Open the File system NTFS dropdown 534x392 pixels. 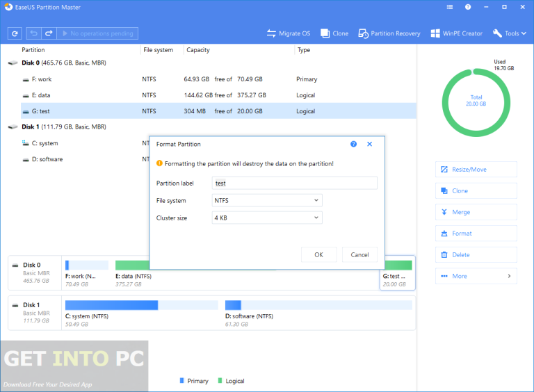click(267, 200)
